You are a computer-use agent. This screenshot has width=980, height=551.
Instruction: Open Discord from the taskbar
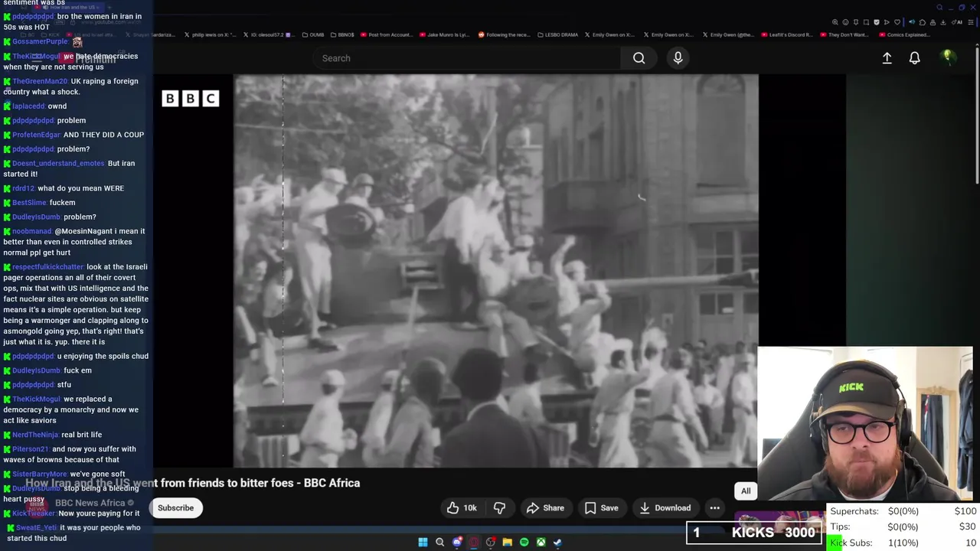pyautogui.click(x=457, y=542)
